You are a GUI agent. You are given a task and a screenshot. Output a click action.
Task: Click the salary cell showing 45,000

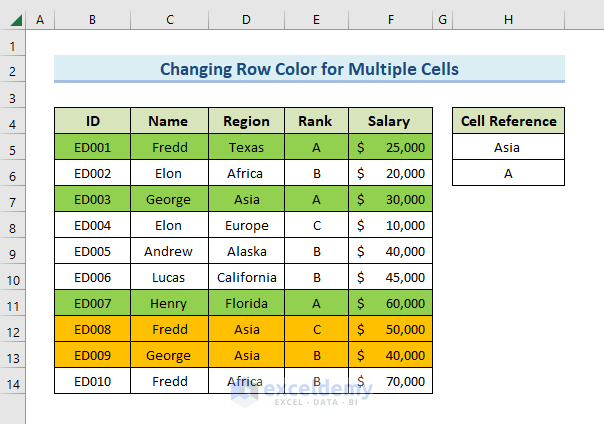(x=390, y=277)
